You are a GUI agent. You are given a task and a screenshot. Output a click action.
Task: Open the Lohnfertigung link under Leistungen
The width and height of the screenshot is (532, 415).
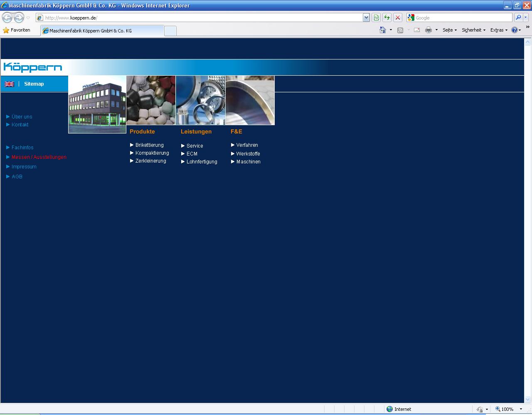202,162
